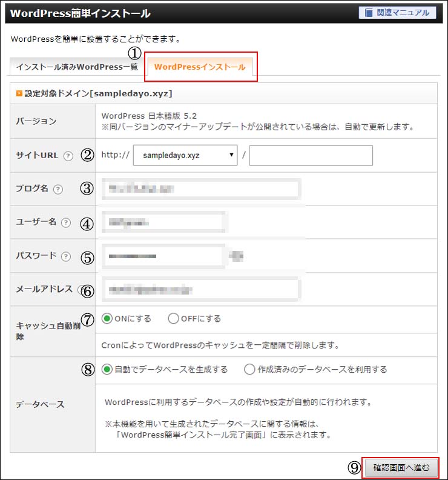Screen dimensions: 448x480
Task: Click the 確認画面へ進む button
Action: tap(401, 468)
